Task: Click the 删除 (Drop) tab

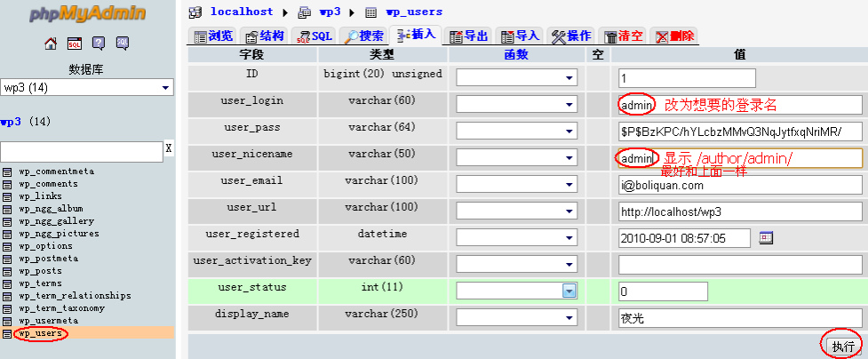Action: [674, 36]
